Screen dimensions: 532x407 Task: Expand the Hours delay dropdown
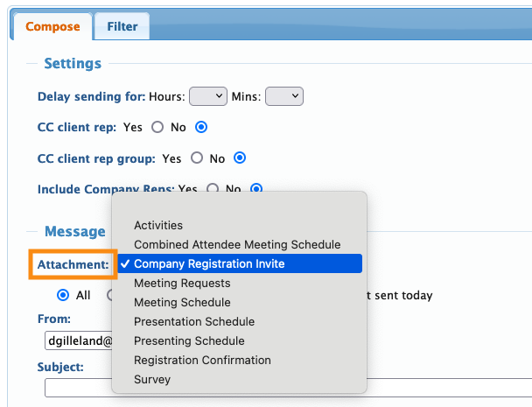pos(207,96)
